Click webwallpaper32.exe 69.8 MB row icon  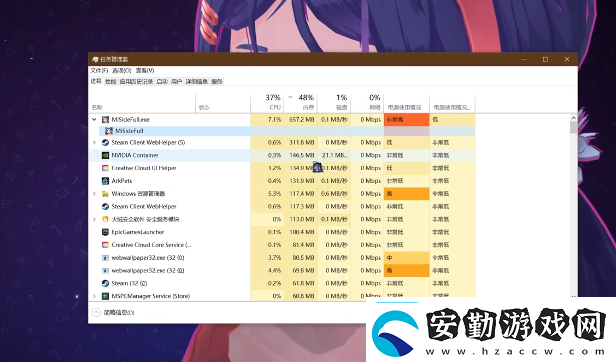point(105,270)
